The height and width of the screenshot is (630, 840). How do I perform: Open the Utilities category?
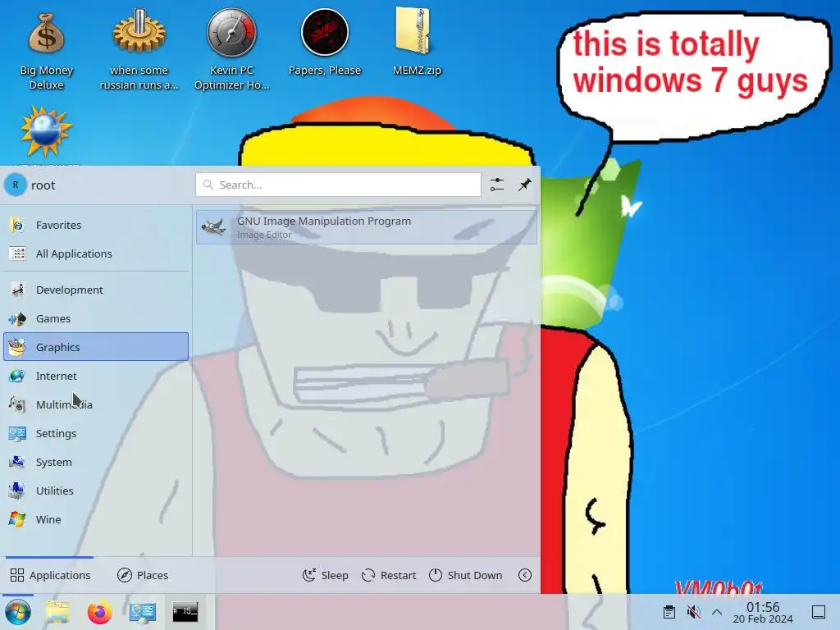(96, 491)
